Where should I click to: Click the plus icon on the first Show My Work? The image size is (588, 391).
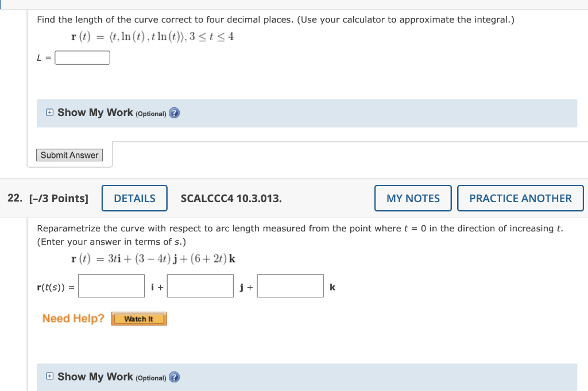click(x=49, y=113)
